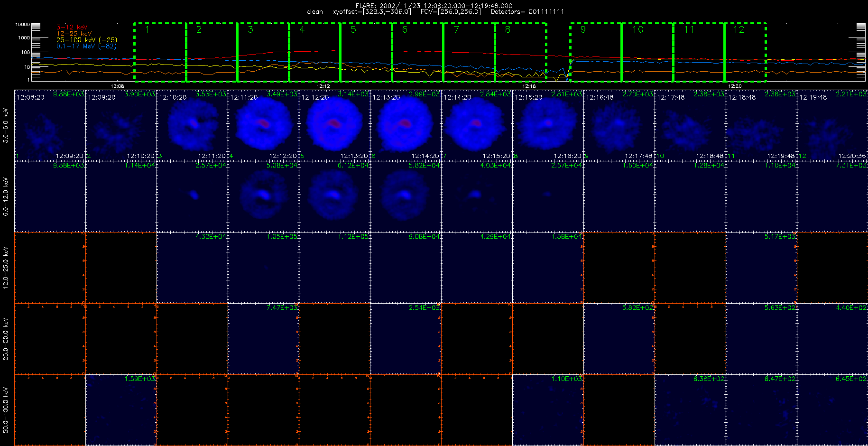The width and height of the screenshot is (868, 446).
Task: Open the 3.0-6.0 keV image starting 12:11:20
Action: point(263,125)
